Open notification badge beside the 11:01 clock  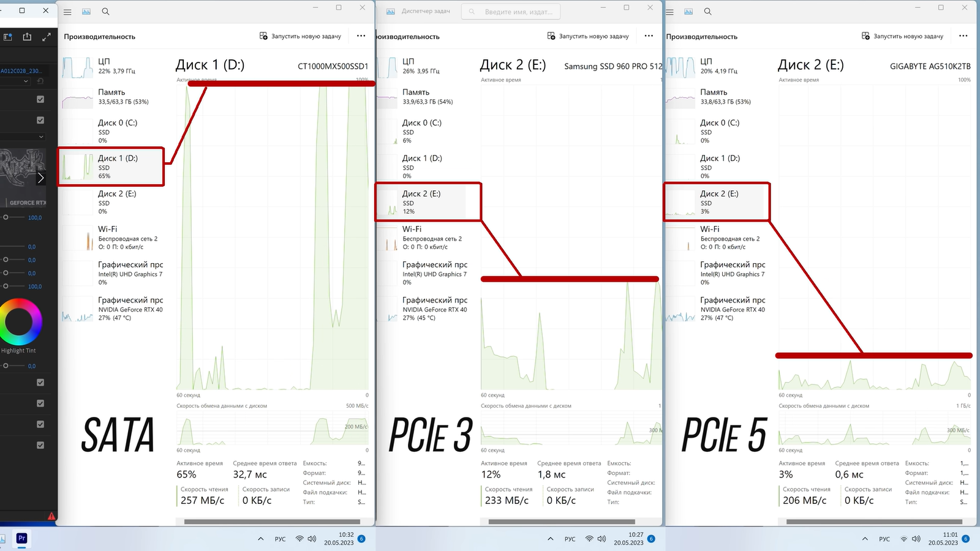point(966,539)
